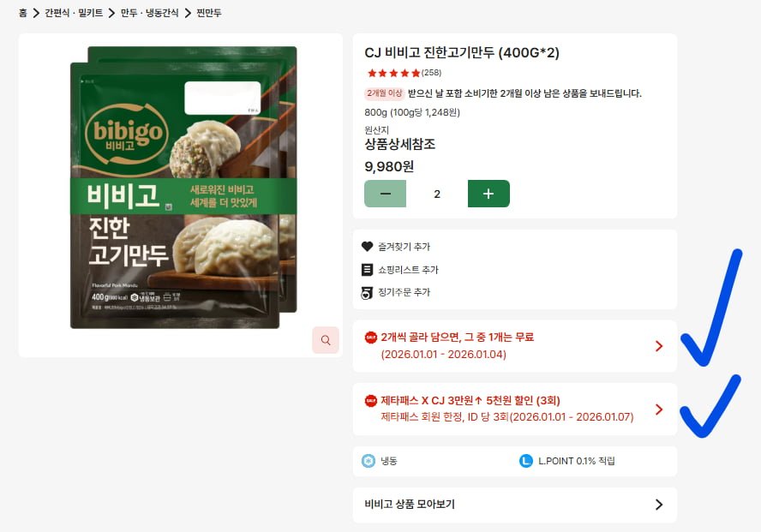
Task: Select 만두 · 냉동간식 breadcrumb link
Action: click(149, 13)
